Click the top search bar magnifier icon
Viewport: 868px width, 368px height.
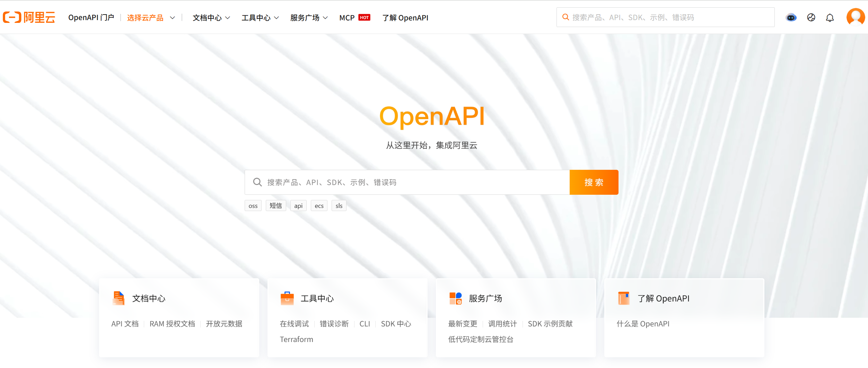point(565,17)
